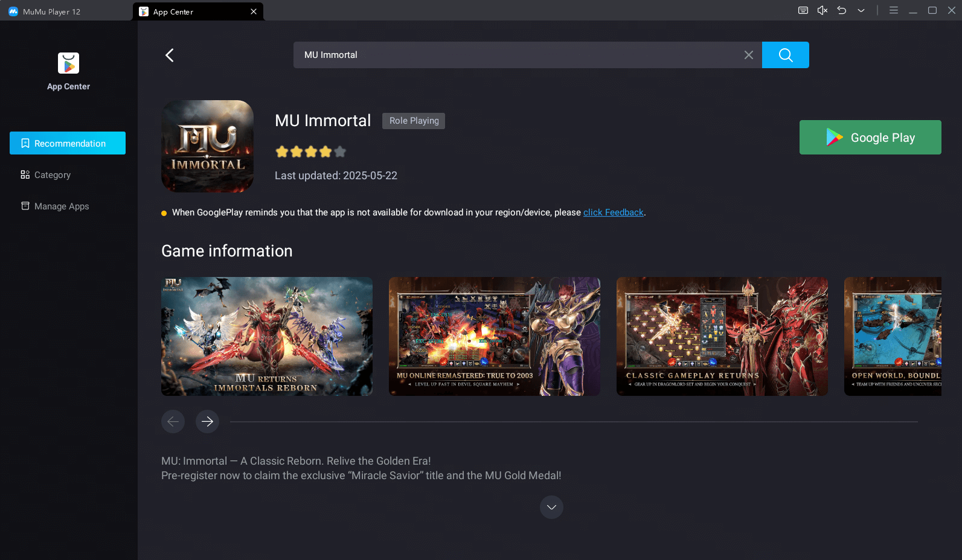Click the MuMu Player logo icon in title bar
The image size is (962, 560).
[x=13, y=11]
